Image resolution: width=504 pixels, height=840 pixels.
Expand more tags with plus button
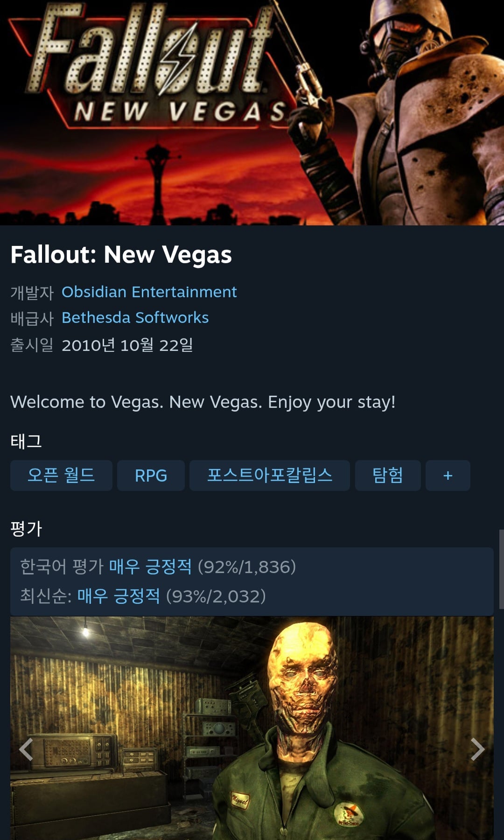[448, 476]
